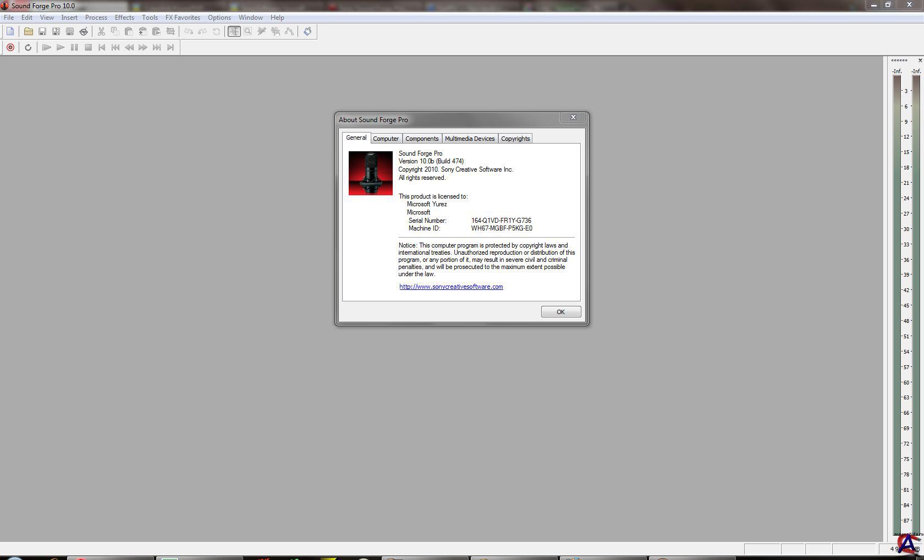Viewport: 924px width, 560px height.
Task: Click the Pause transport button
Action: [74, 47]
